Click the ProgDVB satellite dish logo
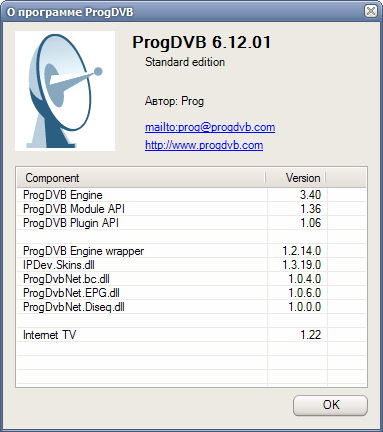The height and width of the screenshot is (432, 383). (x=65, y=91)
